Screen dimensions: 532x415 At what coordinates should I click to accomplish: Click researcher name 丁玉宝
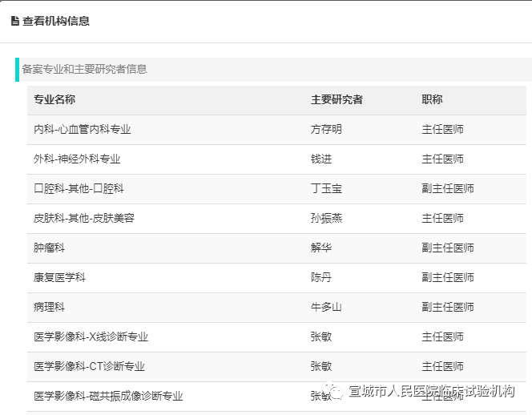point(326,188)
